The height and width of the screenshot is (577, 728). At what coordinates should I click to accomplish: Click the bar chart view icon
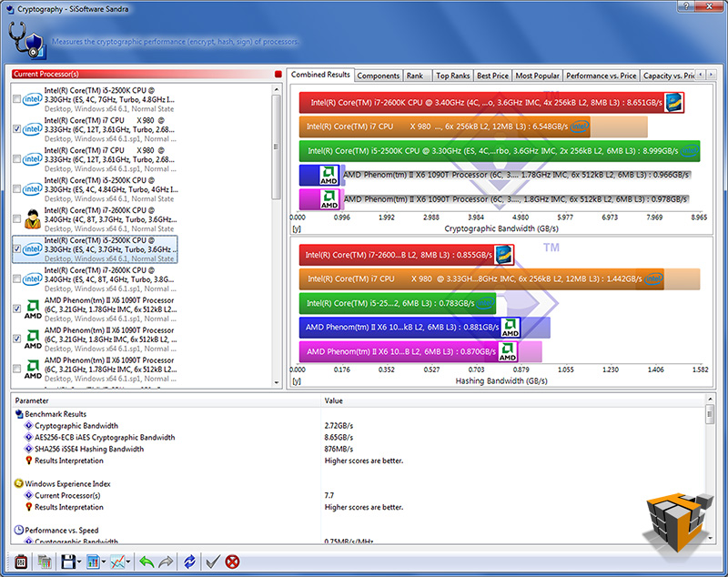pyautogui.click(x=93, y=562)
